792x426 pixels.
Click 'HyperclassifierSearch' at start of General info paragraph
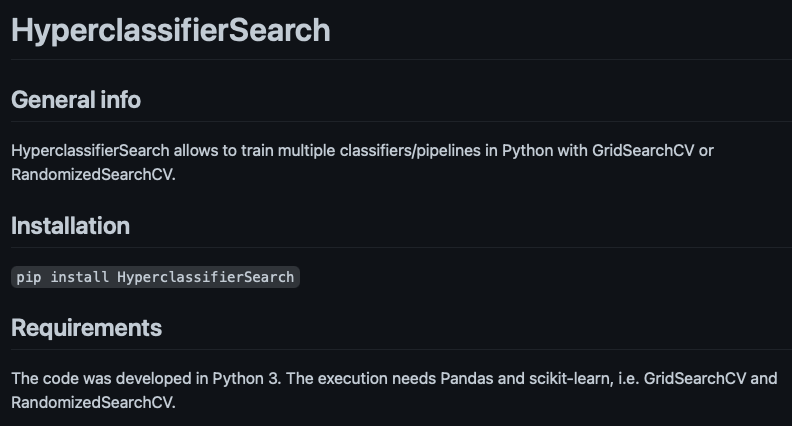[90, 151]
